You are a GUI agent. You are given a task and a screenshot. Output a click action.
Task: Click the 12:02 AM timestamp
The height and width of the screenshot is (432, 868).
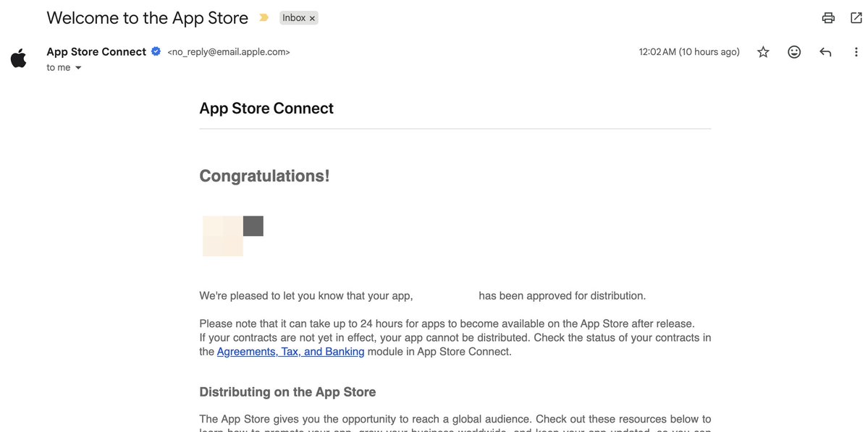[689, 52]
